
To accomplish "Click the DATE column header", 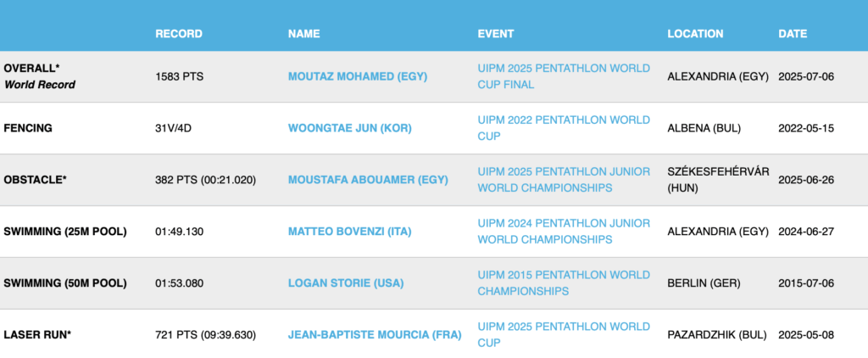I will pos(793,34).
